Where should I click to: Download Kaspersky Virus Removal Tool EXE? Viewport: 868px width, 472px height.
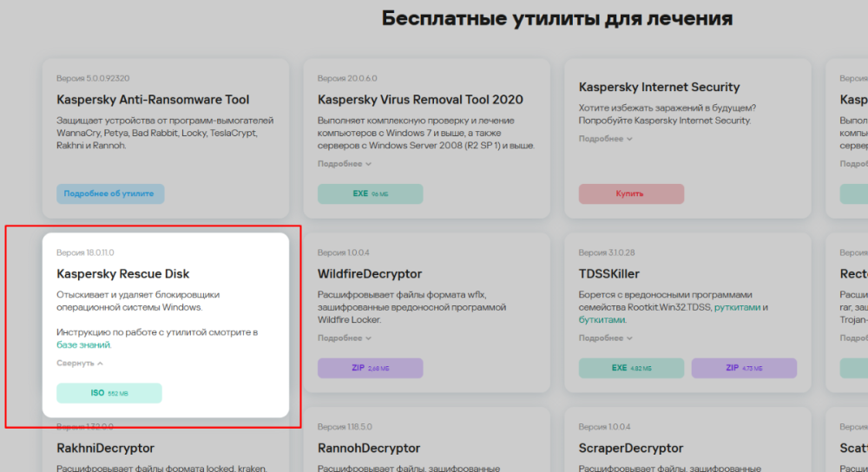point(371,193)
